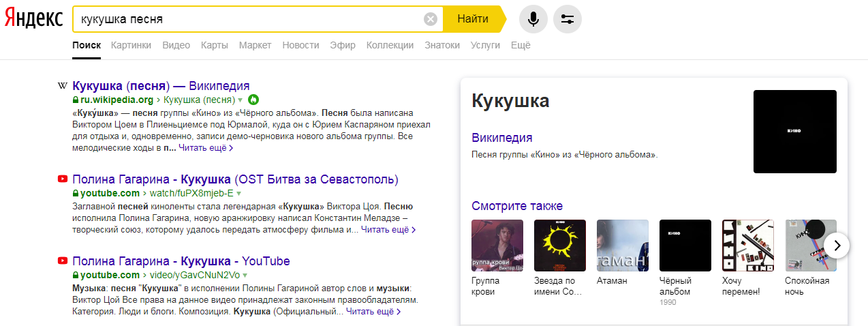Screen dimensions: 868x326
Task: Click the Кукушка panel heading
Action: tap(510, 101)
